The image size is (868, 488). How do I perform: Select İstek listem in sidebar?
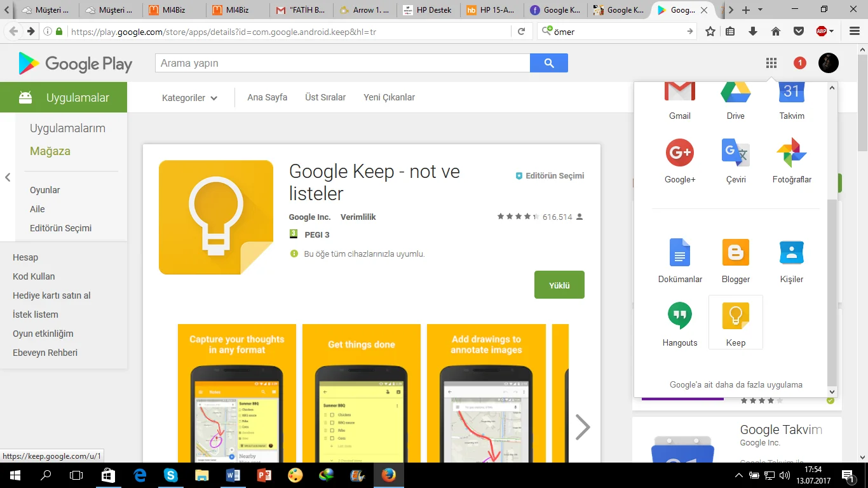(36, 315)
